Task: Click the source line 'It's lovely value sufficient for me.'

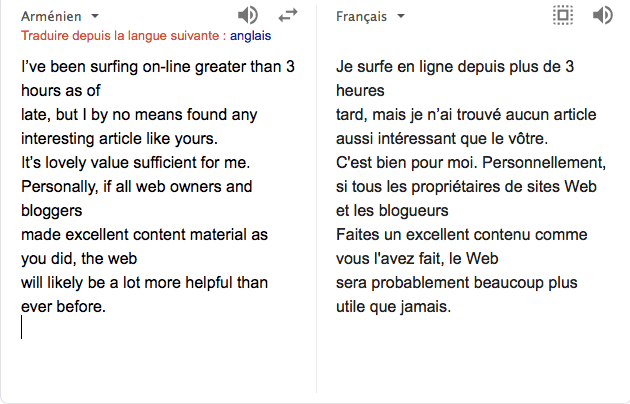Action: [x=135, y=162]
